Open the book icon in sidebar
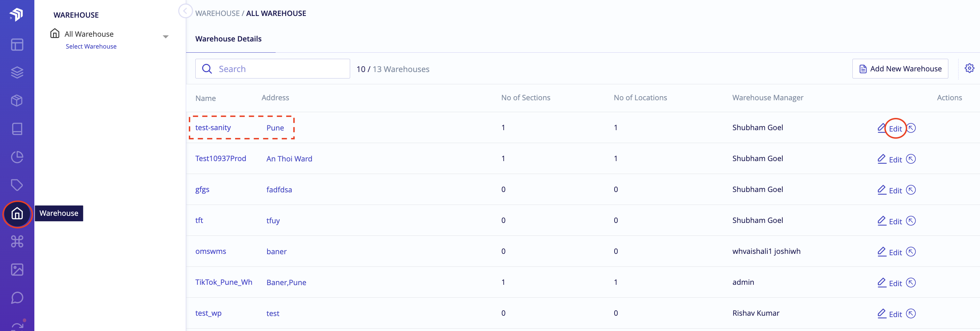 pos(17,129)
